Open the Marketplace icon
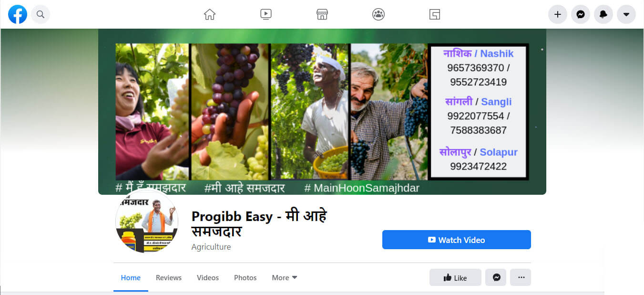 pyautogui.click(x=322, y=14)
